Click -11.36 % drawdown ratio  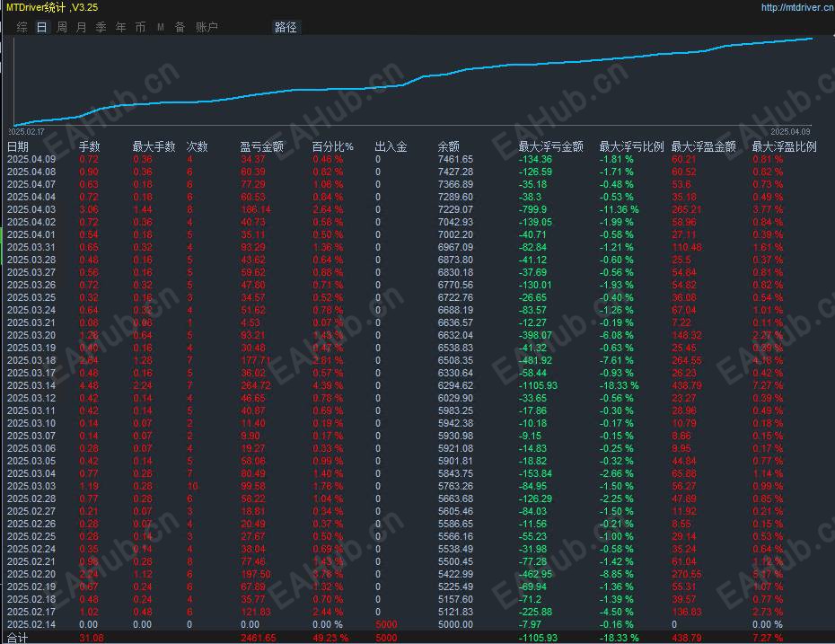619,209
